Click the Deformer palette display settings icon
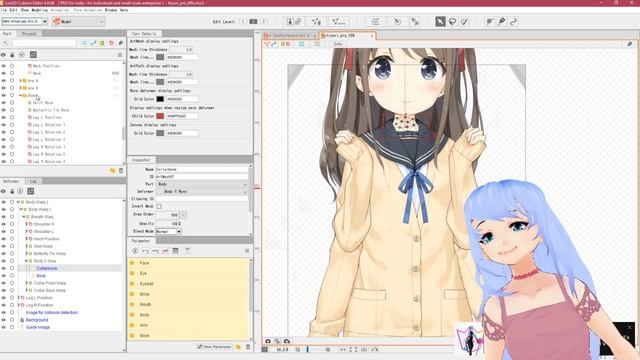 [31, 191]
